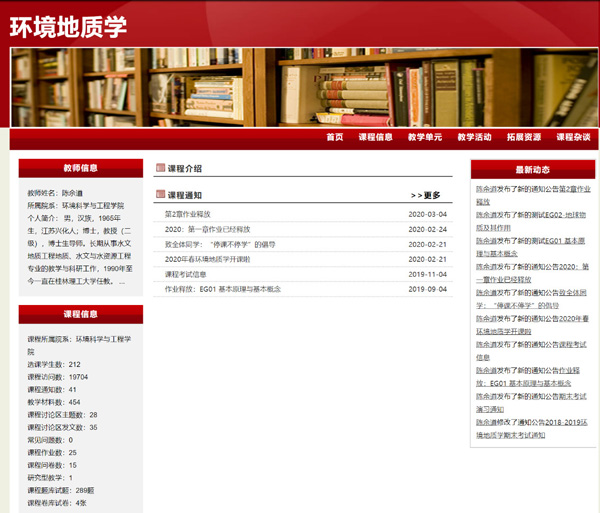Open notice 2020：第一章作业已经释放

point(208,229)
